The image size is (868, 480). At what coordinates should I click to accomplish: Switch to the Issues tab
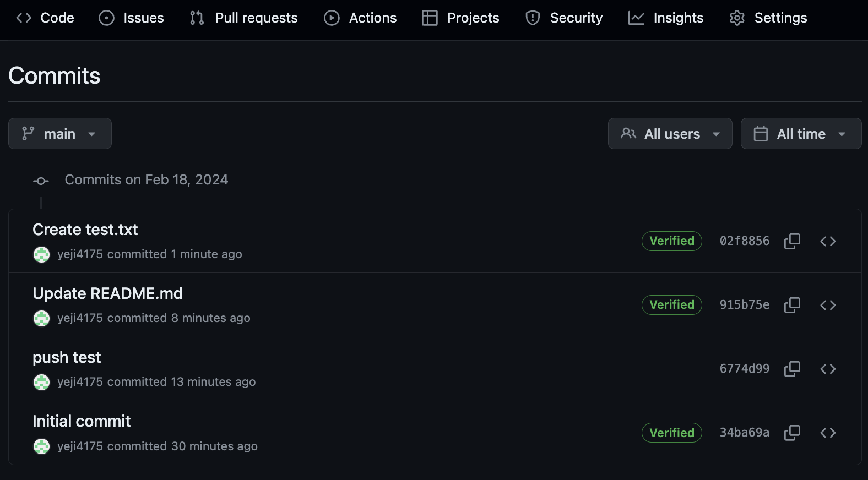tap(132, 18)
